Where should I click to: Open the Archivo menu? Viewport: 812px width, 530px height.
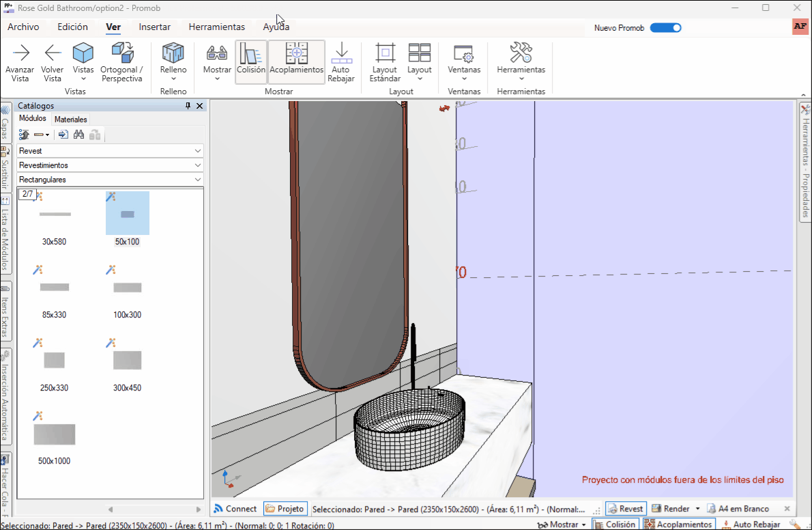pos(23,27)
